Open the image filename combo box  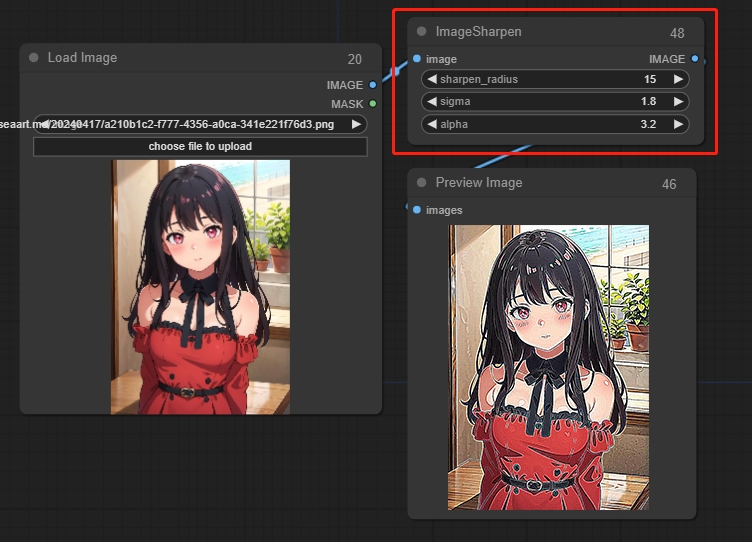coord(200,124)
